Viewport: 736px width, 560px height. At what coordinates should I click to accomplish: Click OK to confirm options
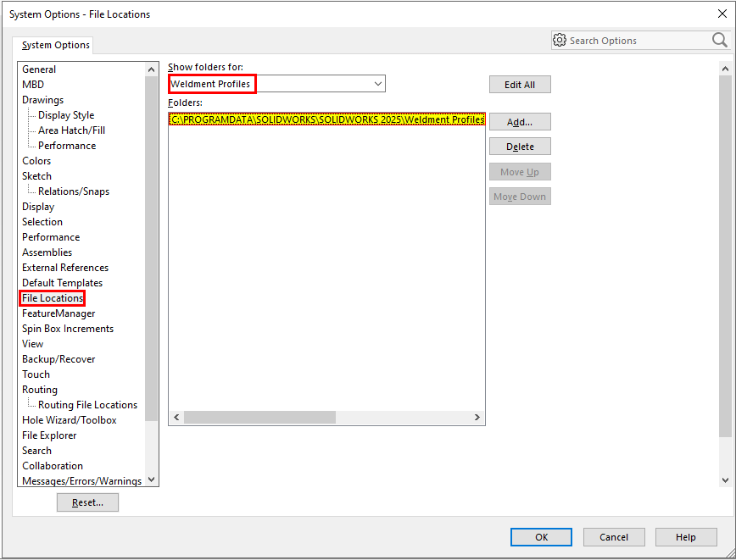click(541, 537)
